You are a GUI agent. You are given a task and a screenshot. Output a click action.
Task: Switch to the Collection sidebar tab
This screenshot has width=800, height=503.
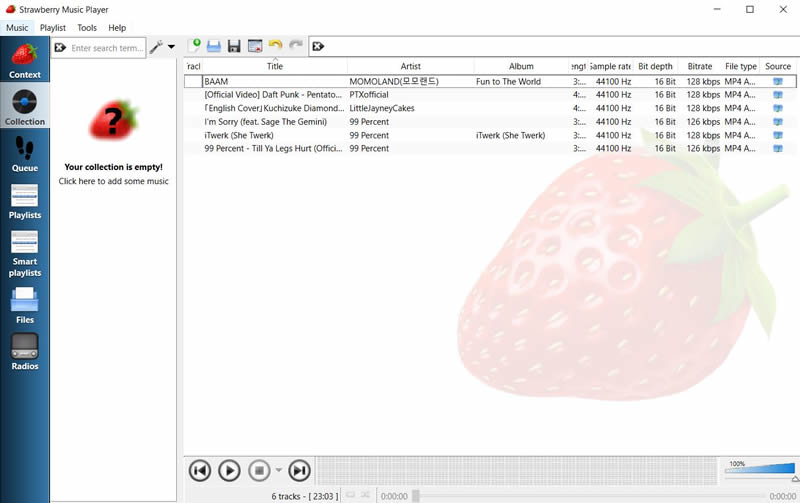[x=24, y=106]
